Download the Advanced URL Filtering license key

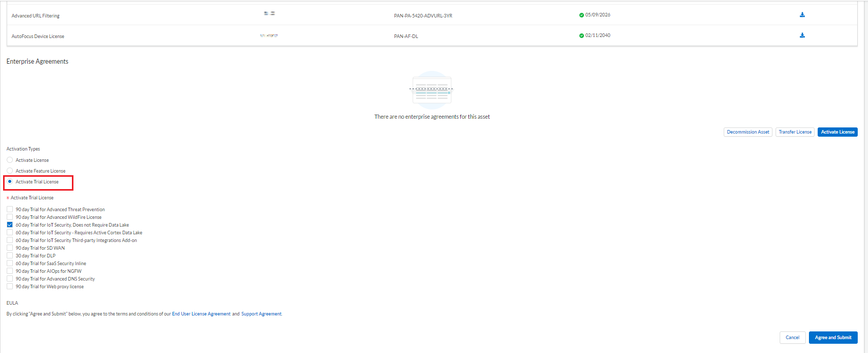[x=802, y=15]
